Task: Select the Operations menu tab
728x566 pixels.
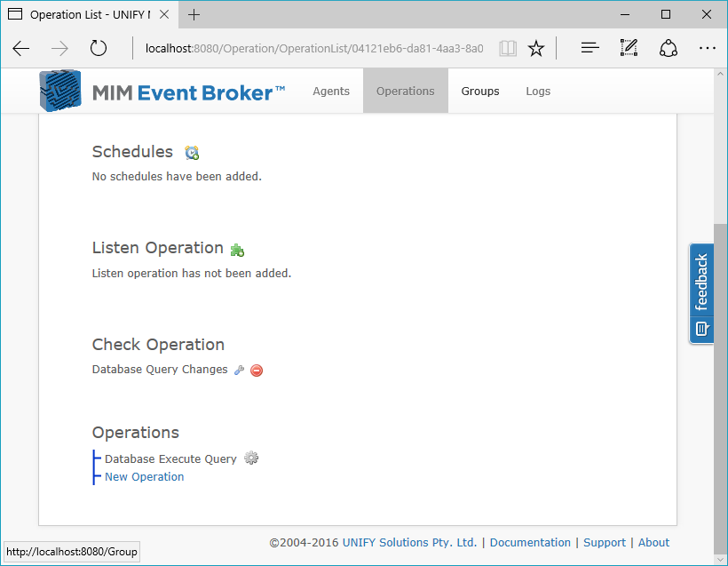Action: click(x=406, y=92)
